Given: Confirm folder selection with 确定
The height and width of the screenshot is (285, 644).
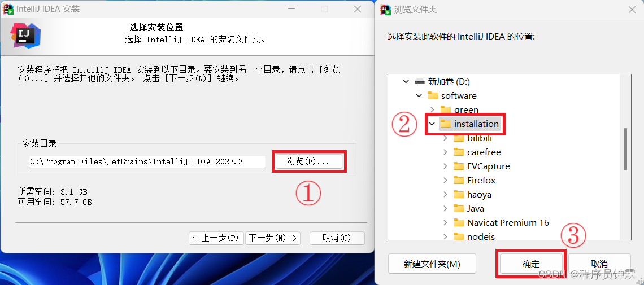Looking at the screenshot, I should tap(530, 264).
